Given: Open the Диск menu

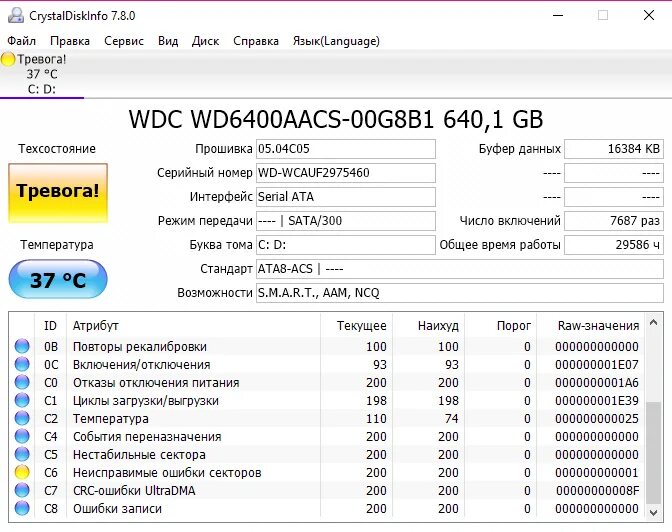Looking at the screenshot, I should 205,41.
